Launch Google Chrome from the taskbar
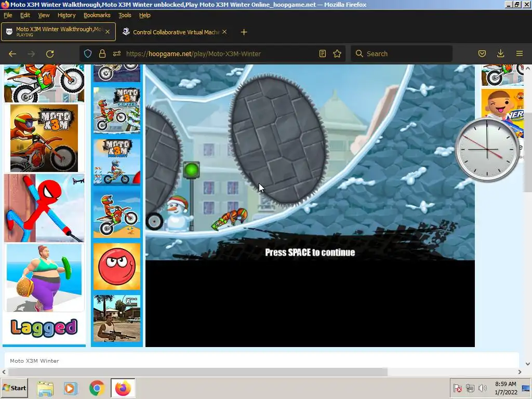 (x=97, y=388)
